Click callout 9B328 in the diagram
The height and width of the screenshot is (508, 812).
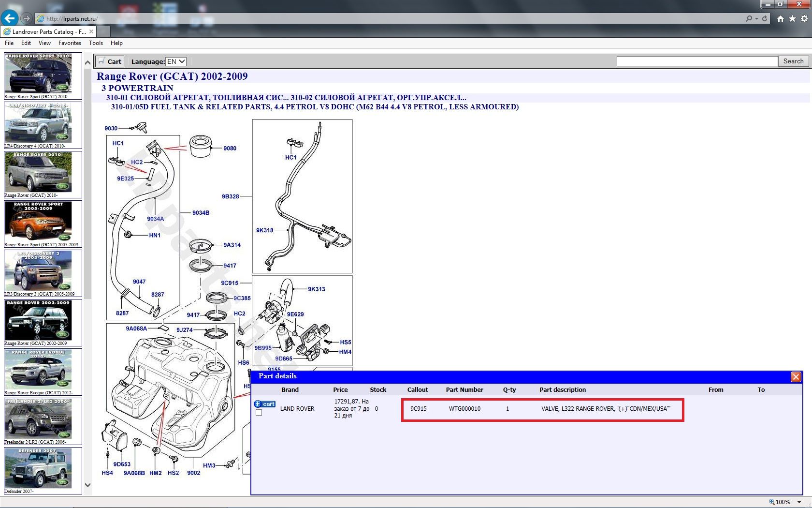(x=231, y=196)
